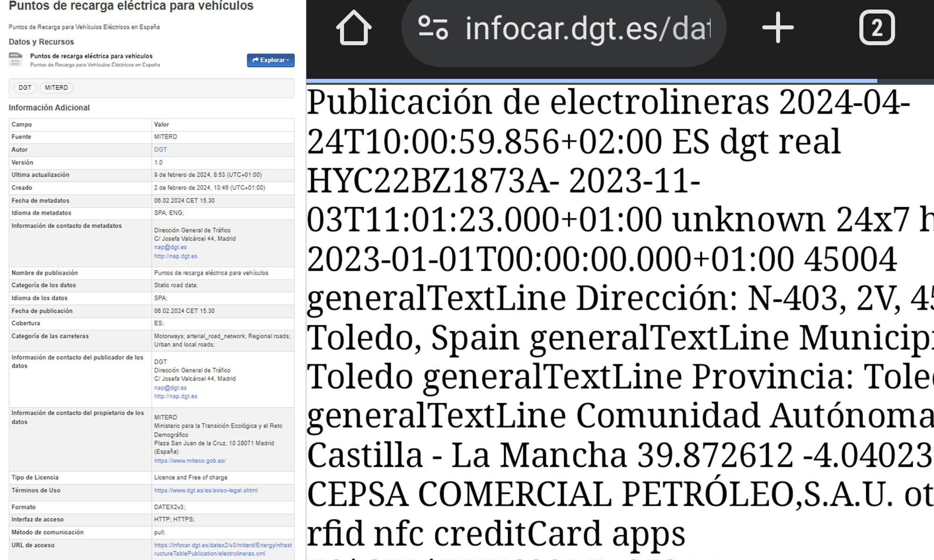The image size is (934, 560).
Task: Open http://nap.dgt.es in metadata contact
Action: click(176, 256)
